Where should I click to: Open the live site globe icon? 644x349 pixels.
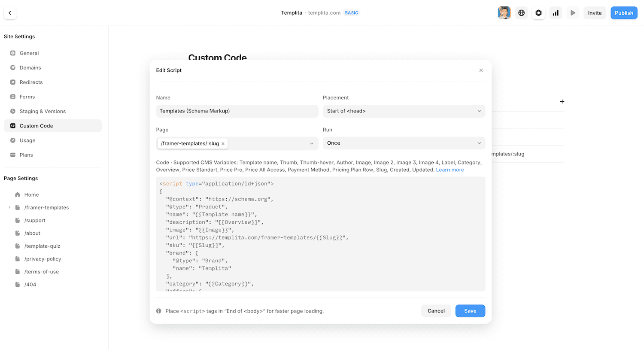[x=521, y=12]
